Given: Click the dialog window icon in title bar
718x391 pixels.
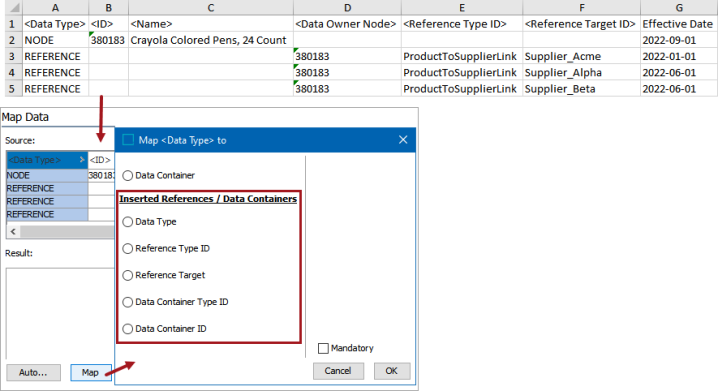Looking at the screenshot, I should click(x=128, y=140).
